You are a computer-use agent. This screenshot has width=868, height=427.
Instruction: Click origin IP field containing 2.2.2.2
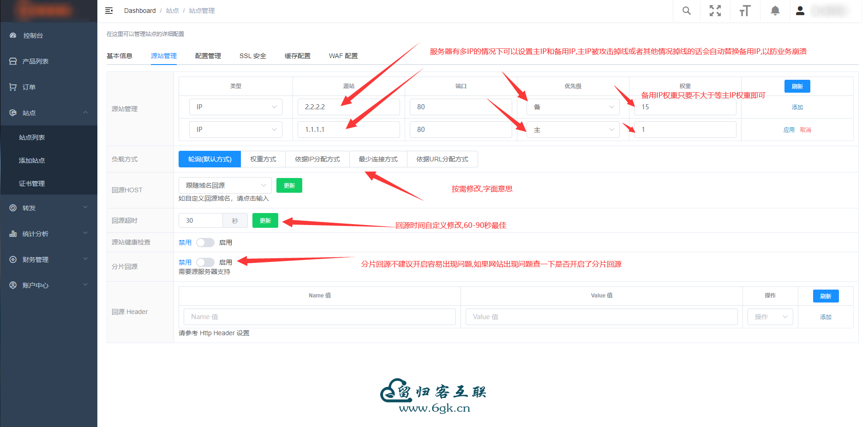[349, 107]
